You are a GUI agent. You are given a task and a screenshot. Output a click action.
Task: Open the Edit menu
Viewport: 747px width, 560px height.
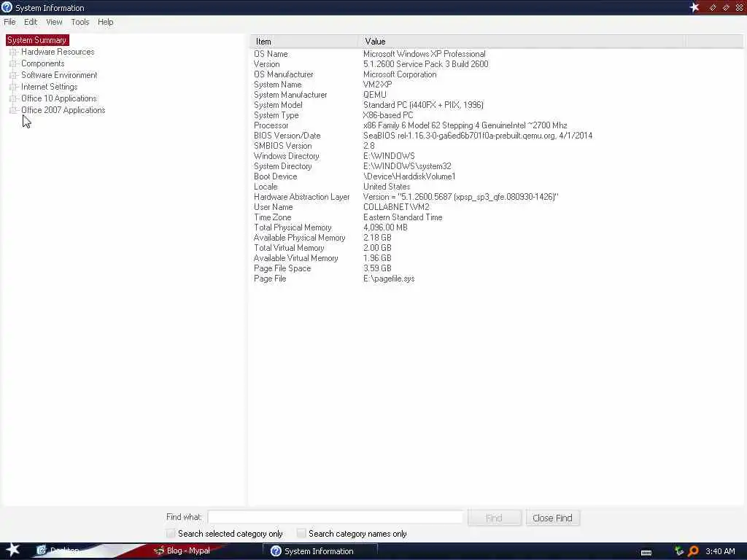(x=31, y=22)
